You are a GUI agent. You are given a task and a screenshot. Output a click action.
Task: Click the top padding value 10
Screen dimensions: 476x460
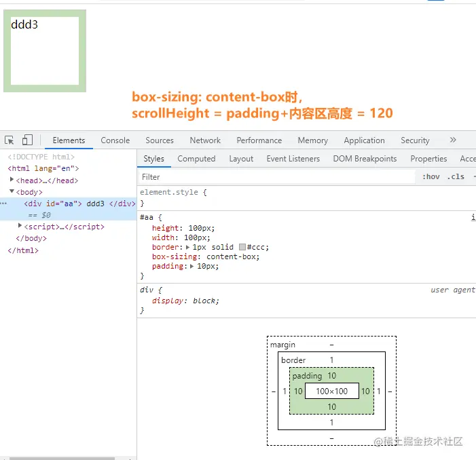(x=332, y=376)
